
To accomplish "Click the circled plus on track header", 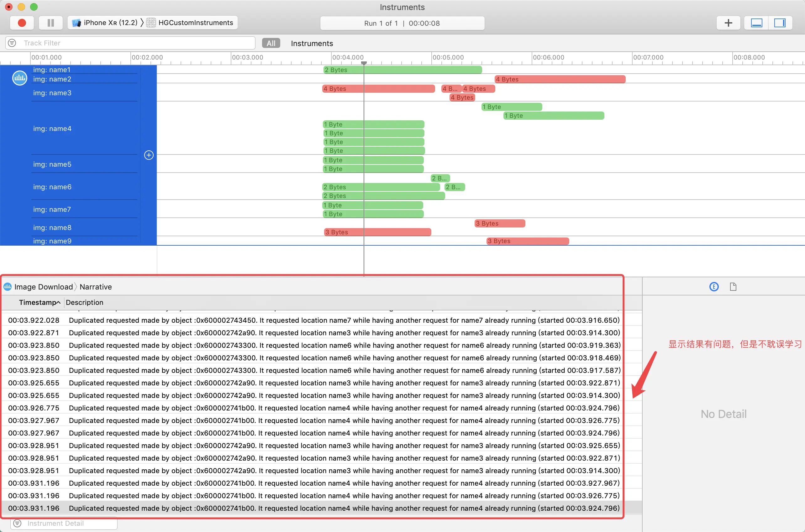I will coord(149,155).
